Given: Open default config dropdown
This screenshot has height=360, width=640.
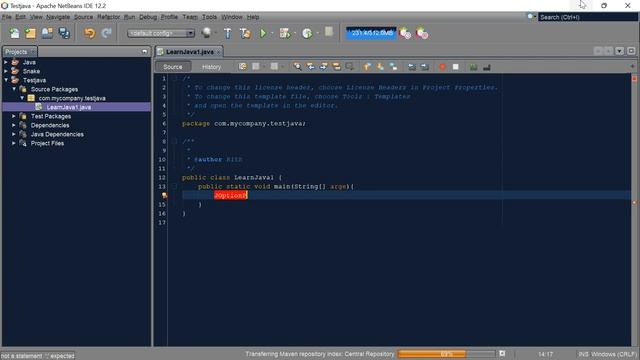Looking at the screenshot, I should pyautogui.click(x=161, y=33).
